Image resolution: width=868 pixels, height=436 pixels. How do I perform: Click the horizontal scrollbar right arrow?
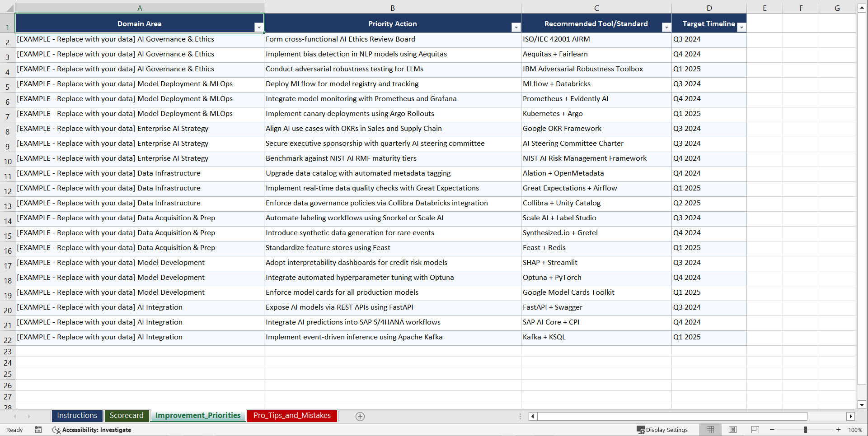[851, 416]
